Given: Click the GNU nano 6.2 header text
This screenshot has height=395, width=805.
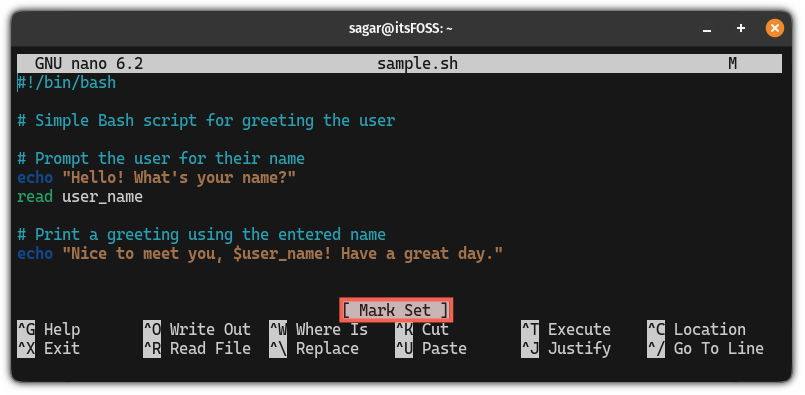Looking at the screenshot, I should (x=89, y=64).
